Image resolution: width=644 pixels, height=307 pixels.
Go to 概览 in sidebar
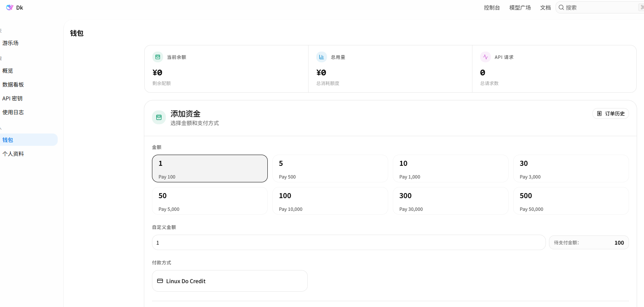click(x=8, y=71)
